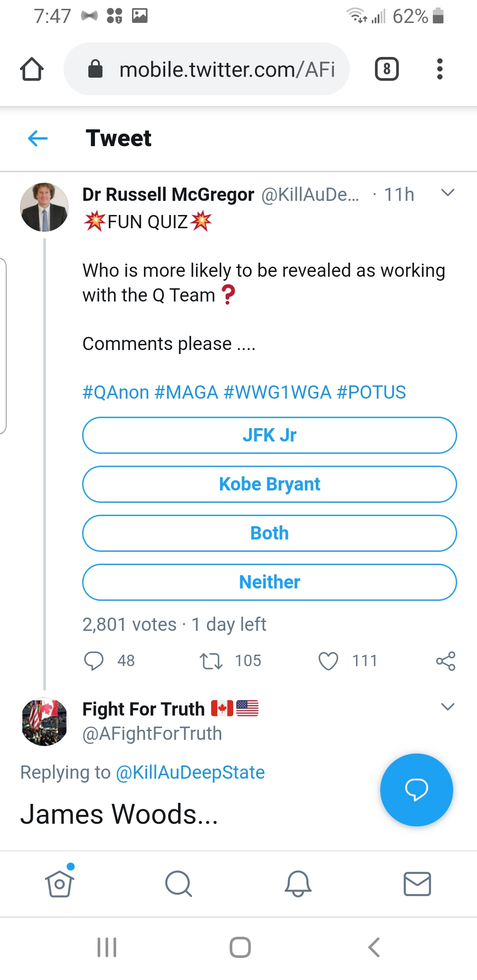Tap the blue floating reply button
The image size is (477, 980).
[x=416, y=789]
